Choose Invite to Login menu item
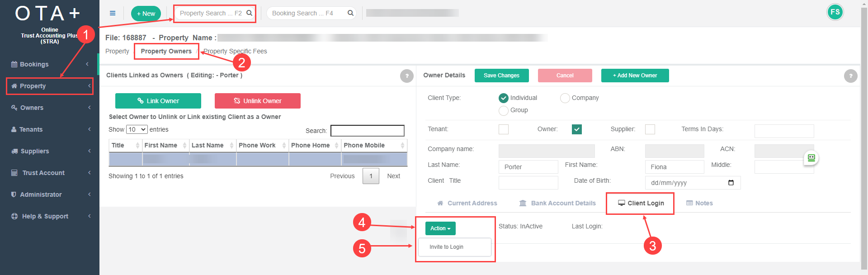The height and width of the screenshot is (275, 868). coord(446,247)
